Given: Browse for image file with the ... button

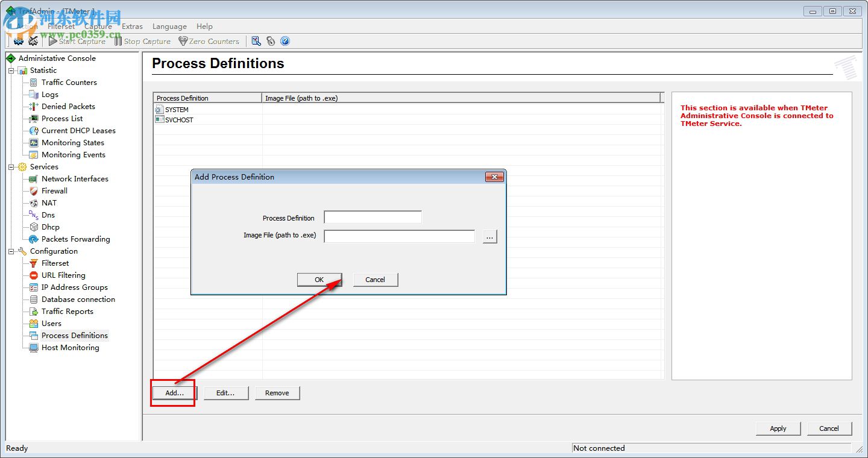Looking at the screenshot, I should (x=490, y=237).
